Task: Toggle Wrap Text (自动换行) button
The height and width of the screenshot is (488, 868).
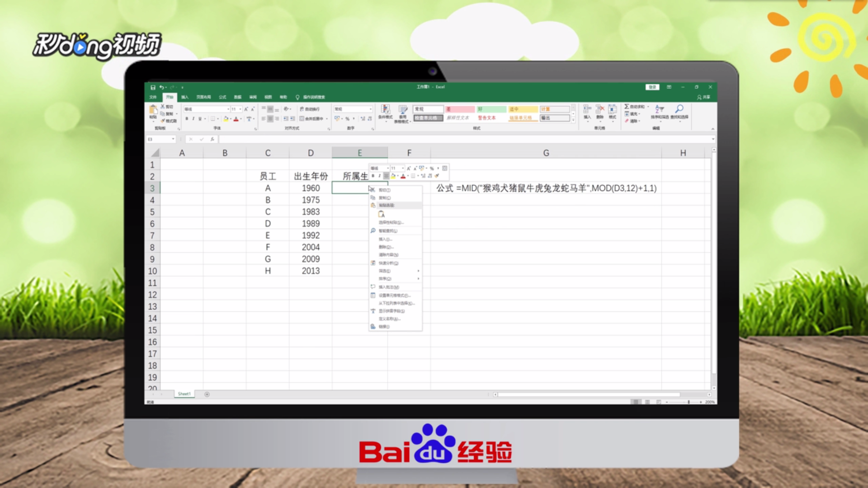Action: (310, 109)
